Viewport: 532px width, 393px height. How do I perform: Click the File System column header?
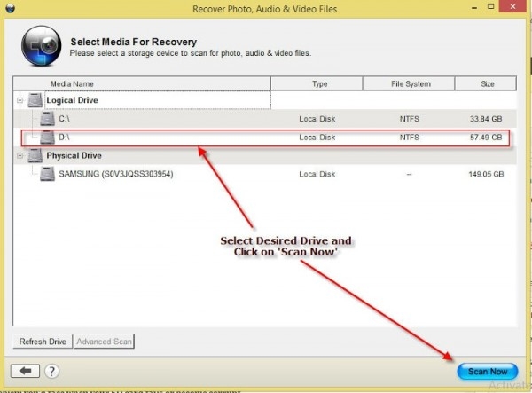point(409,83)
